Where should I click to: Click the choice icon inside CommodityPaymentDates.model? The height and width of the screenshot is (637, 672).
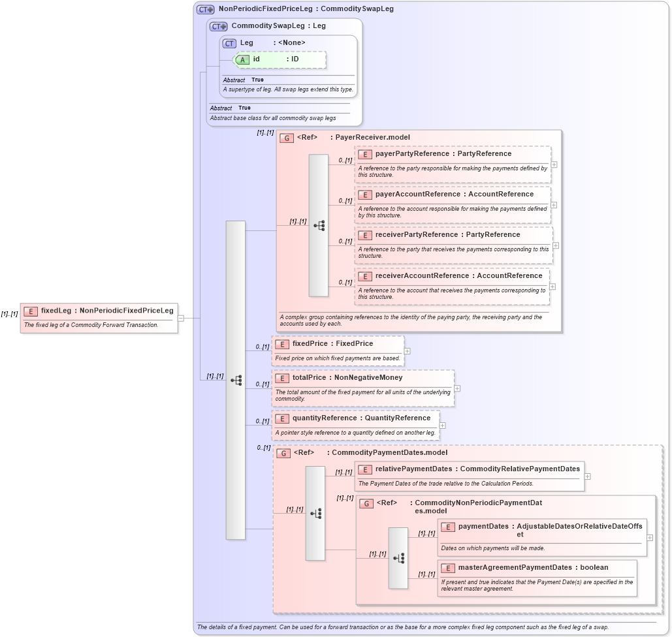click(315, 513)
